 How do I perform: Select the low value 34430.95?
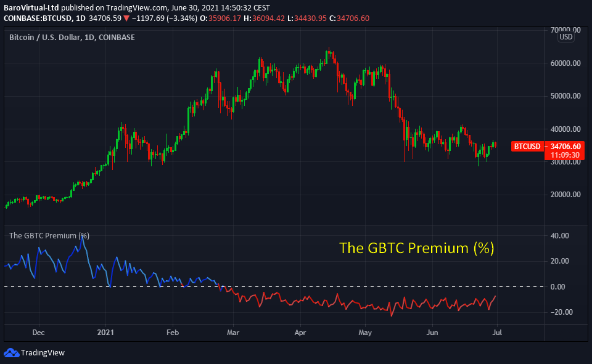click(310, 18)
